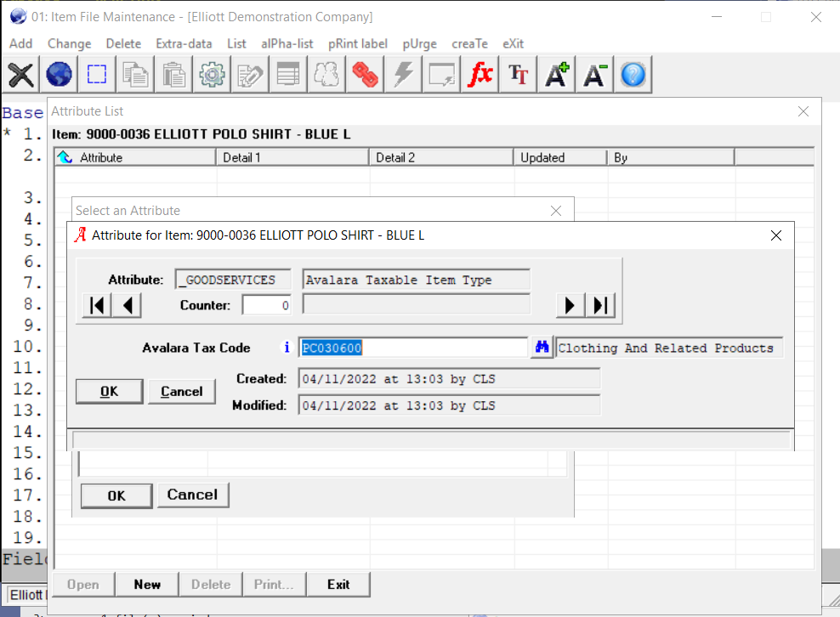The image size is (840, 617).
Task: Click the screen with arrow toolbar icon
Action: (441, 75)
